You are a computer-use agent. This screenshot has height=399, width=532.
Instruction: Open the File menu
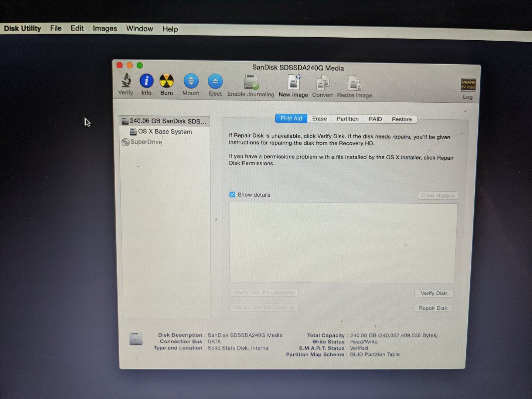pos(56,28)
